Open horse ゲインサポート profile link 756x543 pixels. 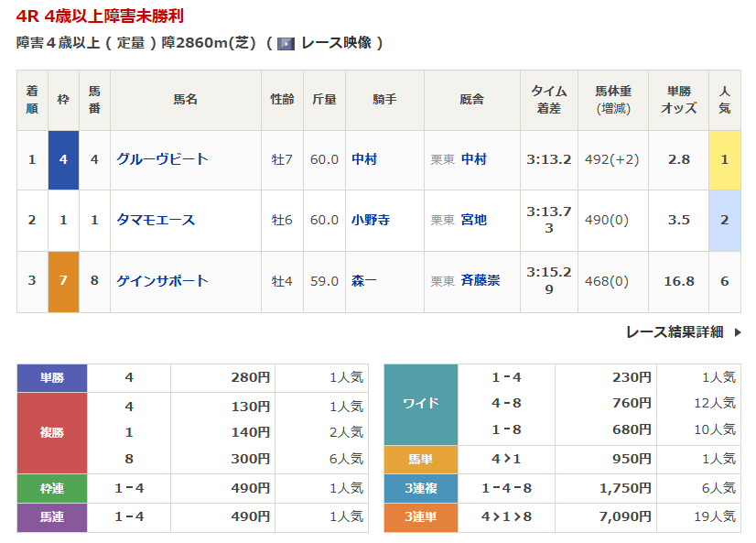[162, 281]
